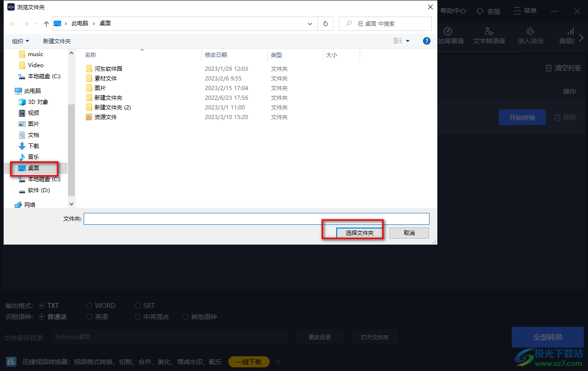The width and height of the screenshot is (588, 371).
Task: Click 取消 button
Action: pos(409,233)
